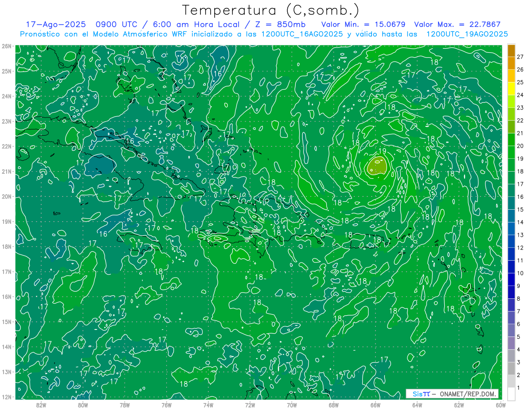Click the 12N latitude axis label
Viewport: 532px width, 411px height.
click(6, 397)
